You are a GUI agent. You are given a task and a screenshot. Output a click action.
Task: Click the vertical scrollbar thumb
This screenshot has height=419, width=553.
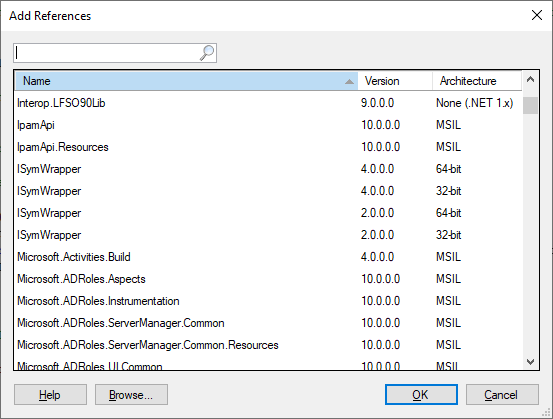530,105
